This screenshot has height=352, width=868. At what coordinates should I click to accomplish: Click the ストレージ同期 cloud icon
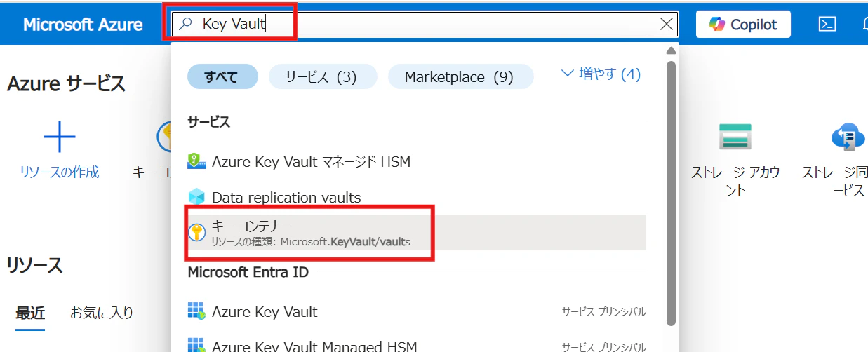coord(848,136)
